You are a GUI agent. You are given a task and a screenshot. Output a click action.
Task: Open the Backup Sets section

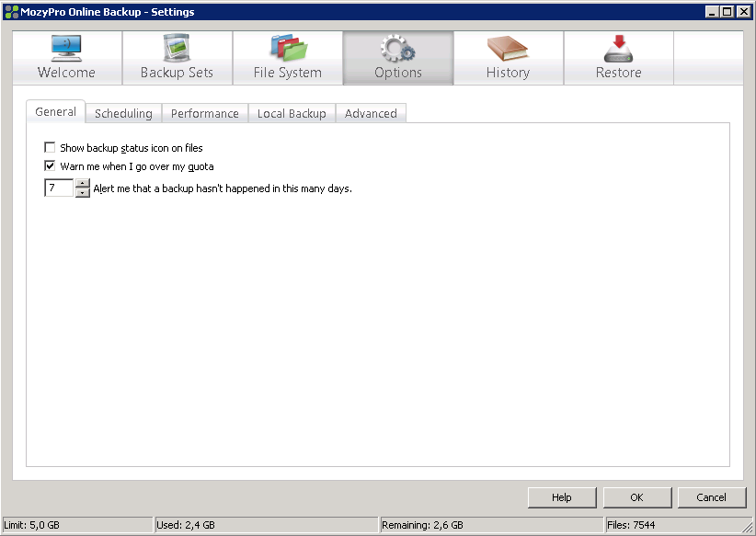178,58
